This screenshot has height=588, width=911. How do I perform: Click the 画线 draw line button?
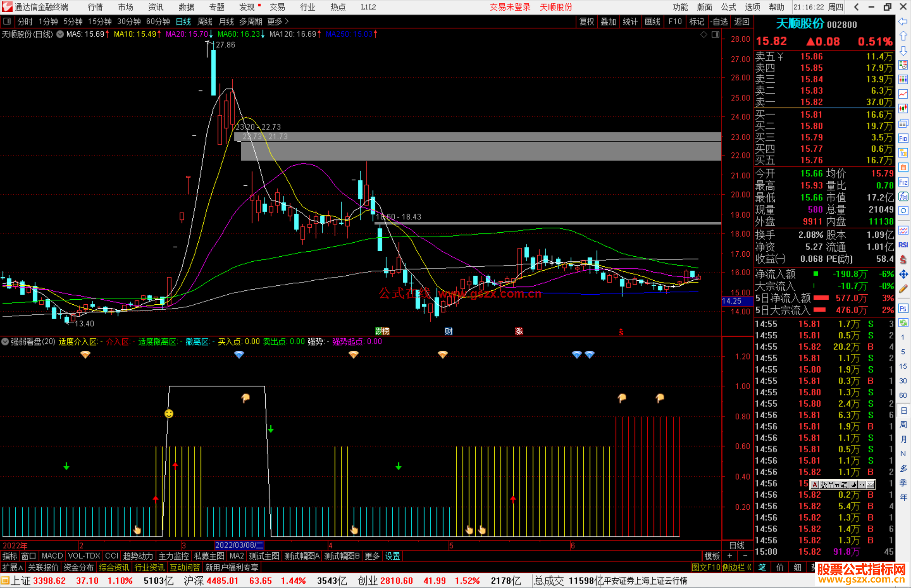pyautogui.click(x=652, y=21)
